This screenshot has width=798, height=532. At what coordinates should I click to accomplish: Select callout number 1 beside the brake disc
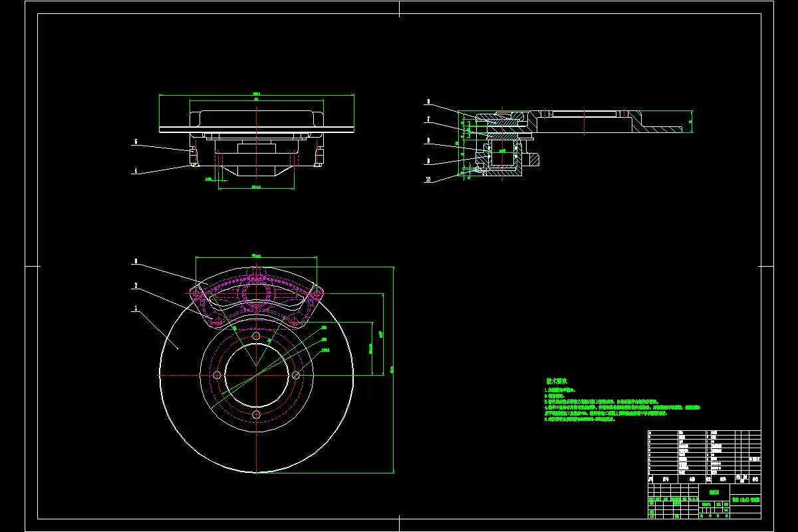136,309
